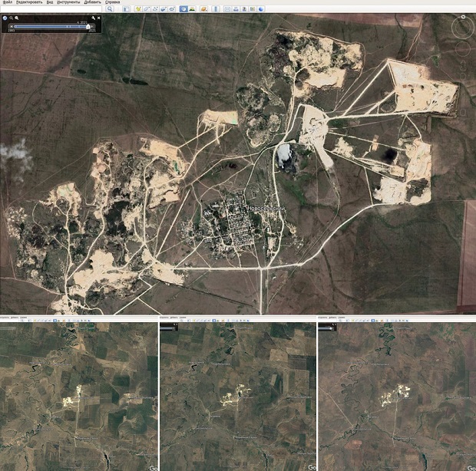Toggle the sidebar visibility icon

pyautogui.click(x=126, y=9)
